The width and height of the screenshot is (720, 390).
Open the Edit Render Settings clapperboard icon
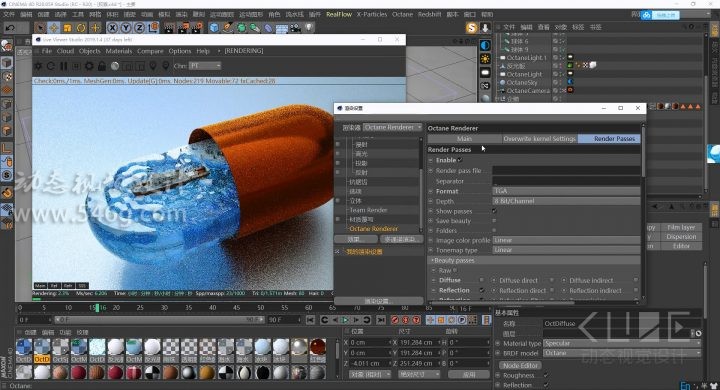click(197, 28)
